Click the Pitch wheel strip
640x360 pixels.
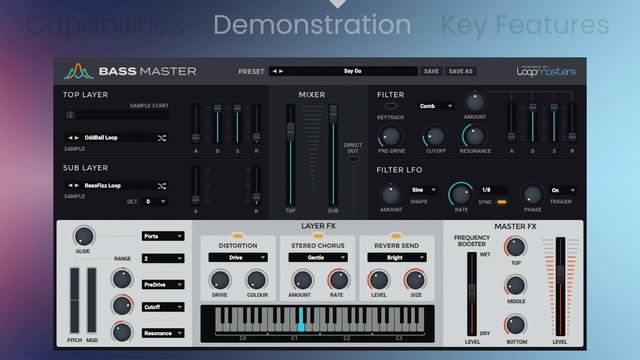pos(74,300)
